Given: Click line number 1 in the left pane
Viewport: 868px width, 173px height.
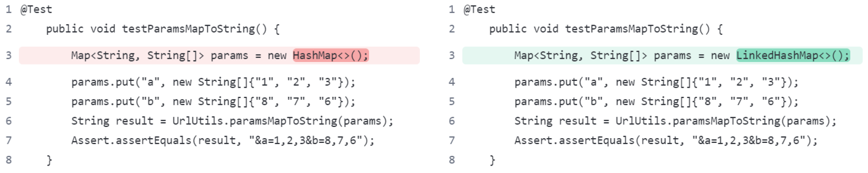Looking at the screenshot, I should (9, 9).
